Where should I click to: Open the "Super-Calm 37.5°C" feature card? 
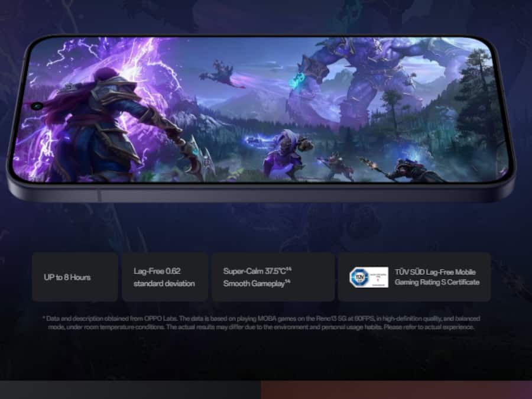(x=273, y=277)
